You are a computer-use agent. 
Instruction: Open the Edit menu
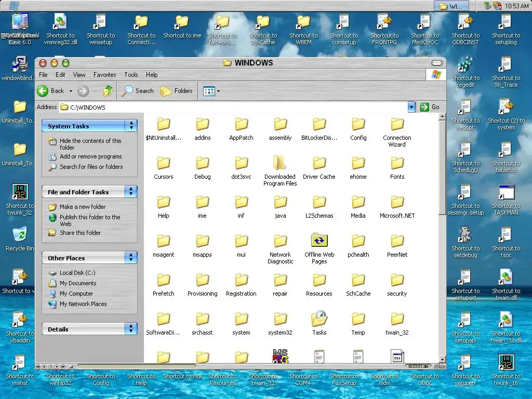tap(60, 75)
